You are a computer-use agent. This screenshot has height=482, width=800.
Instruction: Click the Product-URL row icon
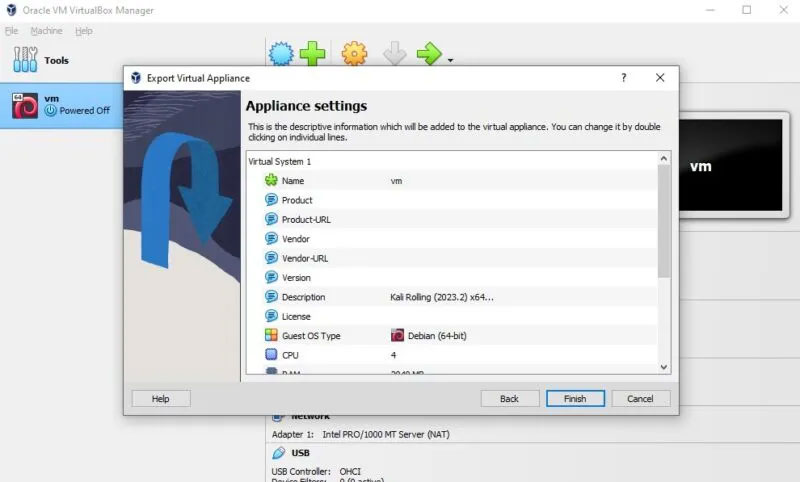point(271,219)
